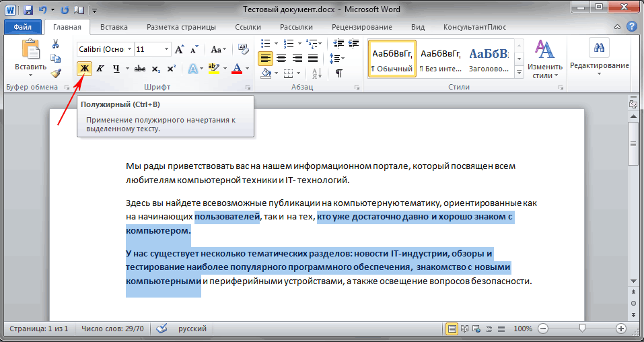Open line spacing dropdown
The height and width of the screenshot is (342, 644).
(338, 59)
